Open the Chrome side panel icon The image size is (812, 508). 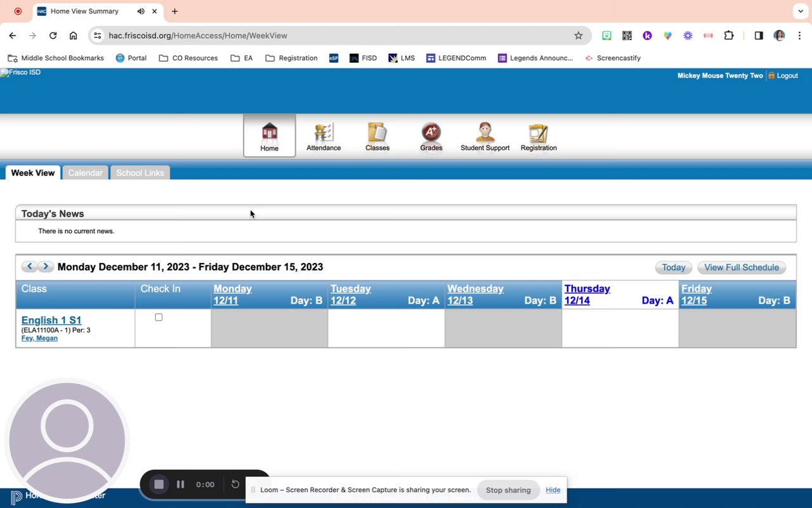point(759,36)
